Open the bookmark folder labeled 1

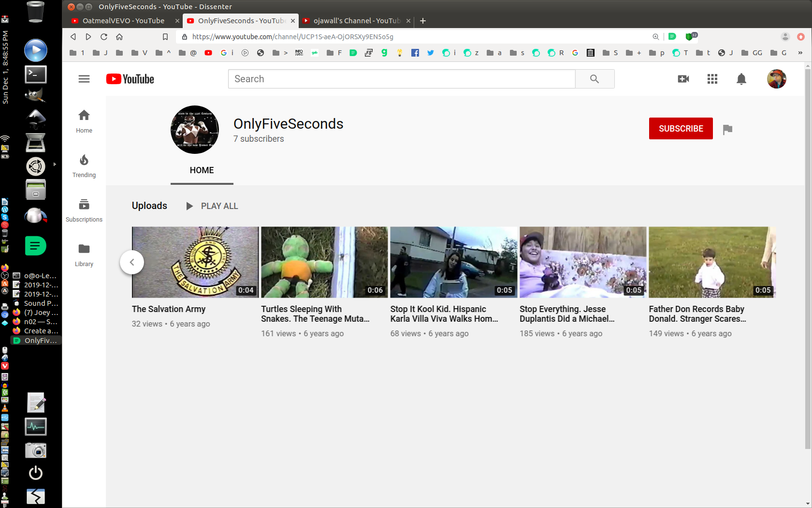click(77, 53)
